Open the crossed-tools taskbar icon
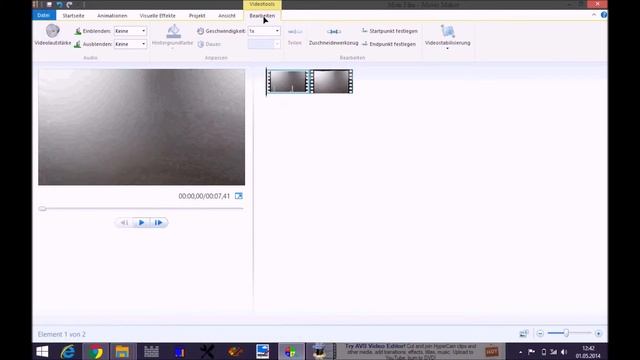The height and width of the screenshot is (360, 640). [207, 351]
